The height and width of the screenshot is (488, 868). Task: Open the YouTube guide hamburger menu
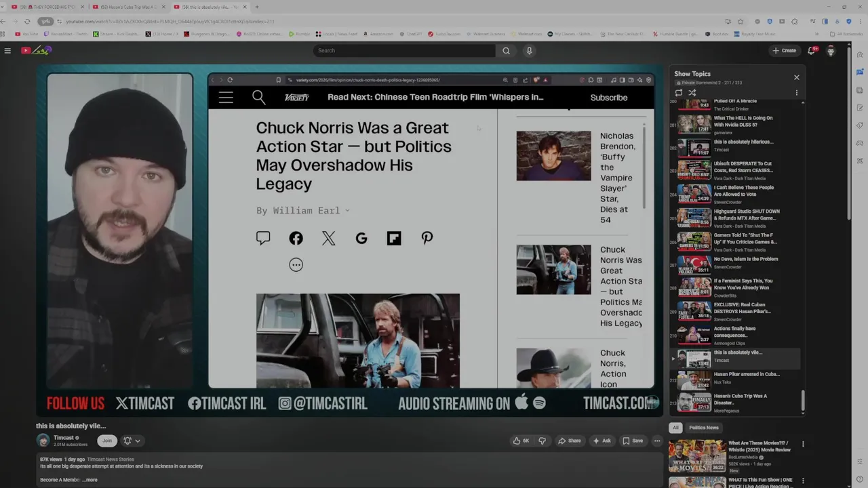pyautogui.click(x=7, y=50)
